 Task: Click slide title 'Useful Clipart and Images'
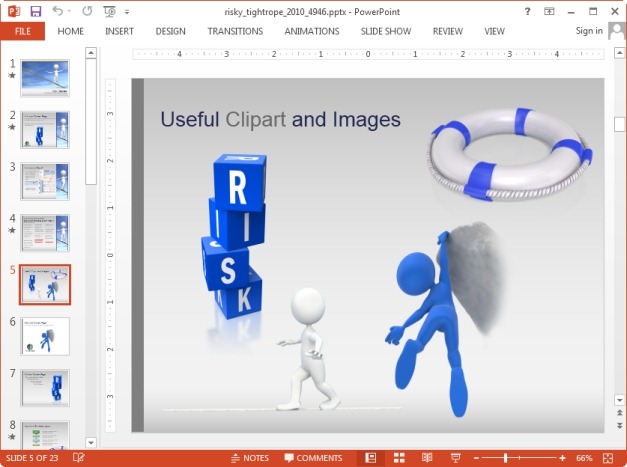click(x=280, y=120)
